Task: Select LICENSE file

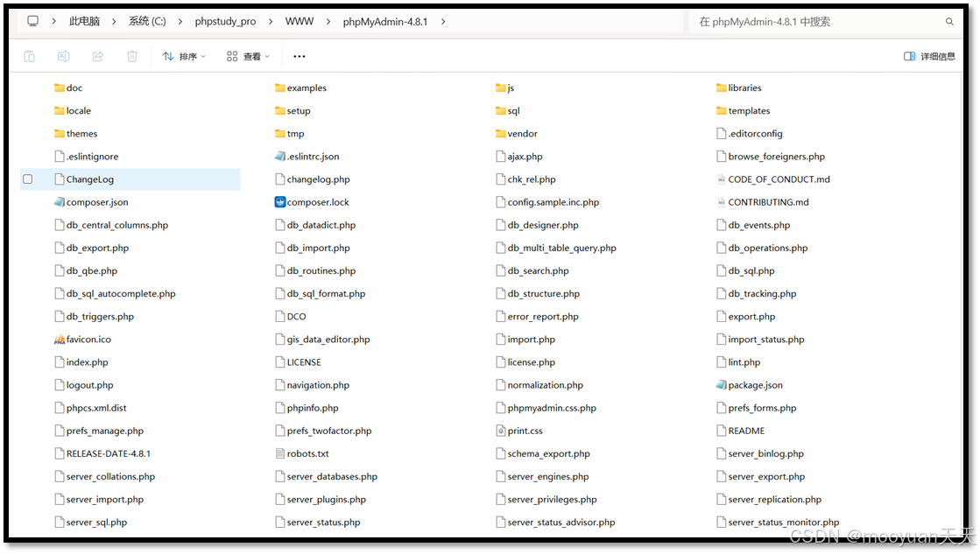Action: pyautogui.click(x=298, y=362)
